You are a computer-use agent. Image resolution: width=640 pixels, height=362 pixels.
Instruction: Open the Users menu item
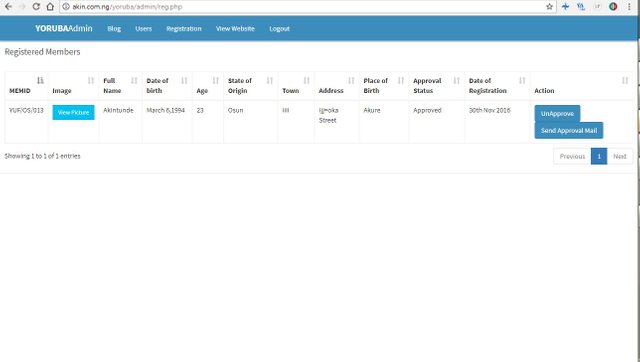pyautogui.click(x=143, y=29)
